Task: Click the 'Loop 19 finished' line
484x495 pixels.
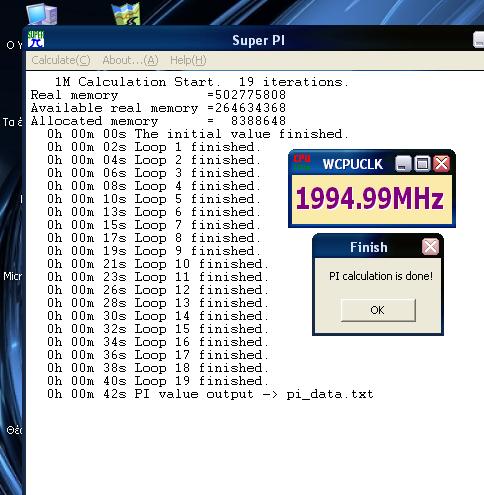Action: point(158,381)
